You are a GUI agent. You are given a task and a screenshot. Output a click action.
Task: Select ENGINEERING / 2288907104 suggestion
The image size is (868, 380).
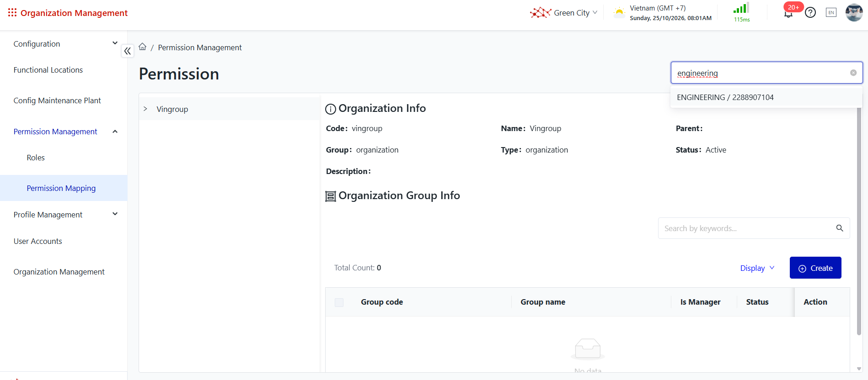pos(766,97)
